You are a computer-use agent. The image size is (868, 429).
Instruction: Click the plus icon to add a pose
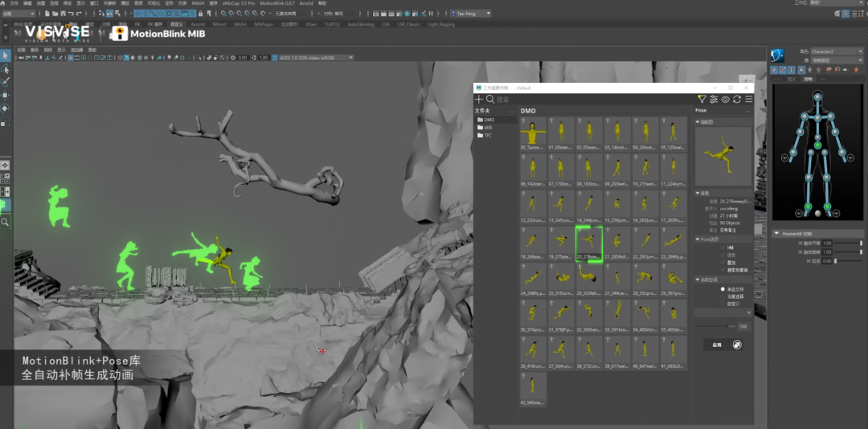(x=479, y=99)
